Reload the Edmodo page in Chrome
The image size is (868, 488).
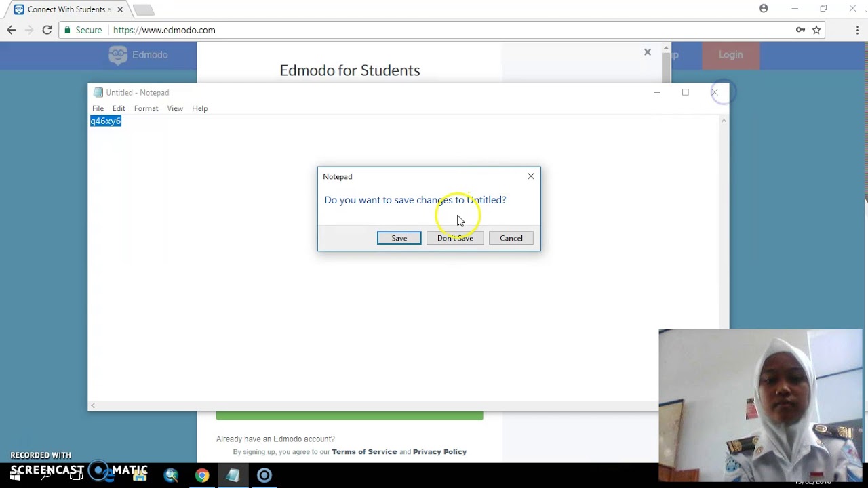pos(47,30)
